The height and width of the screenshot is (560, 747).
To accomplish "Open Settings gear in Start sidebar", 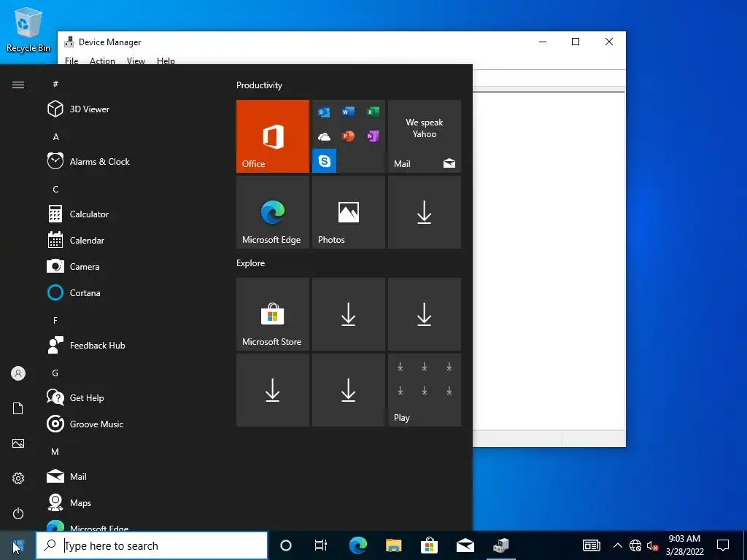I will click(18, 478).
